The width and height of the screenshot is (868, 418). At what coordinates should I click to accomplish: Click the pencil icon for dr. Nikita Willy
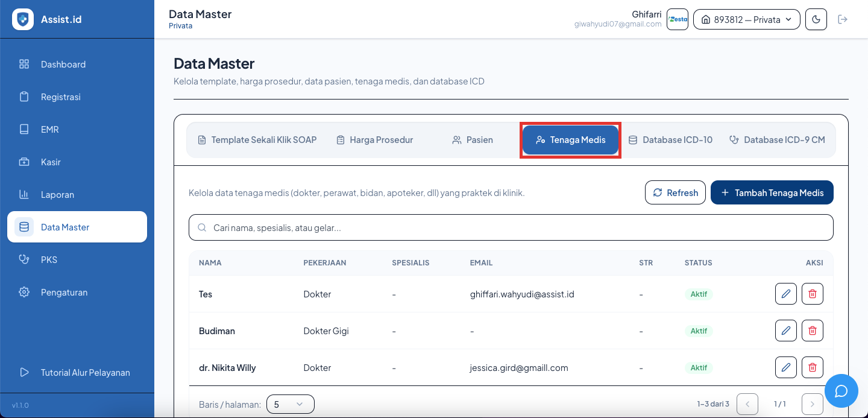[x=786, y=367]
